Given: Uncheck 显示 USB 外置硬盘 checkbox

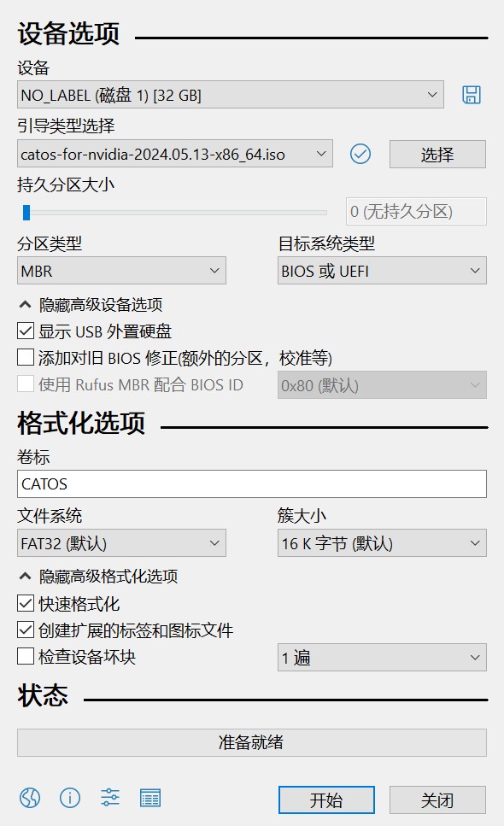Looking at the screenshot, I should point(26,331).
